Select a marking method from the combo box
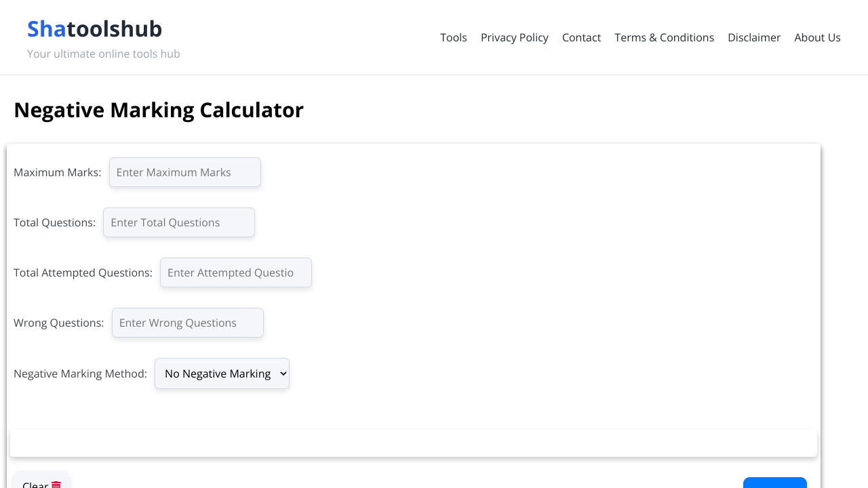The height and width of the screenshot is (488, 868). (222, 373)
